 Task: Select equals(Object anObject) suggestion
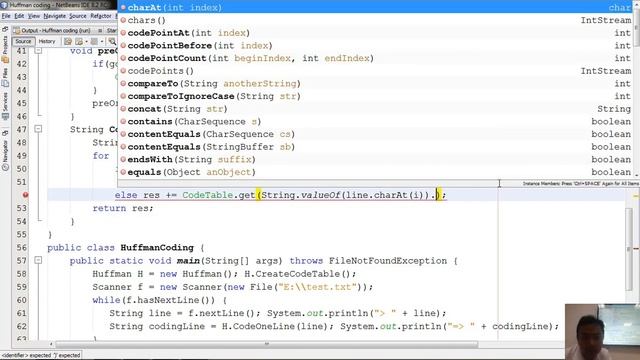pyautogui.click(x=376, y=172)
